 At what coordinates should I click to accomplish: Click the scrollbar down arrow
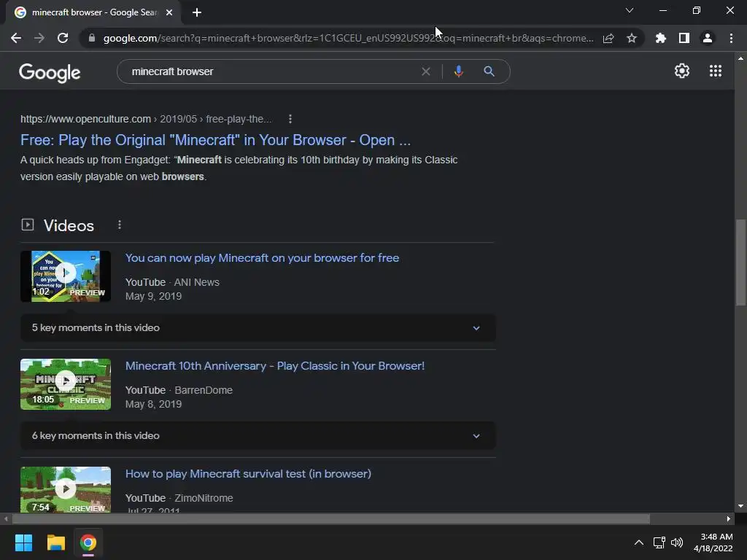tap(740, 506)
